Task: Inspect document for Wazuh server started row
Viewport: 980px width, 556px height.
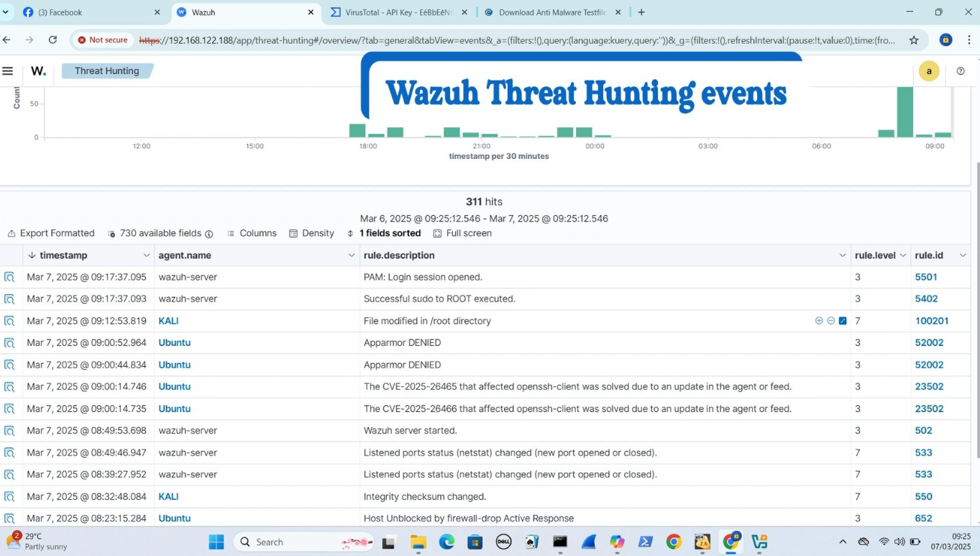Action: click(x=9, y=430)
